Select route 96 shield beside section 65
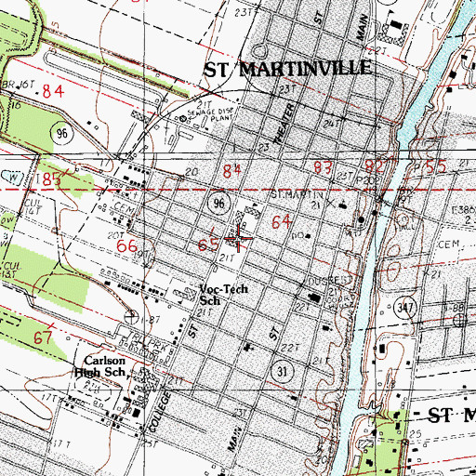Image resolution: width=476 pixels, height=476 pixels. click(218, 204)
